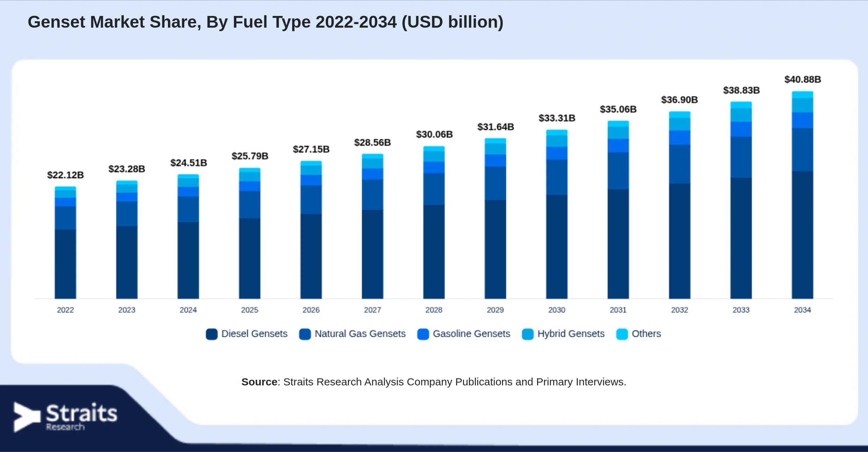Click the 2030 axis label
Viewport: 868px width, 452px height.
557,310
